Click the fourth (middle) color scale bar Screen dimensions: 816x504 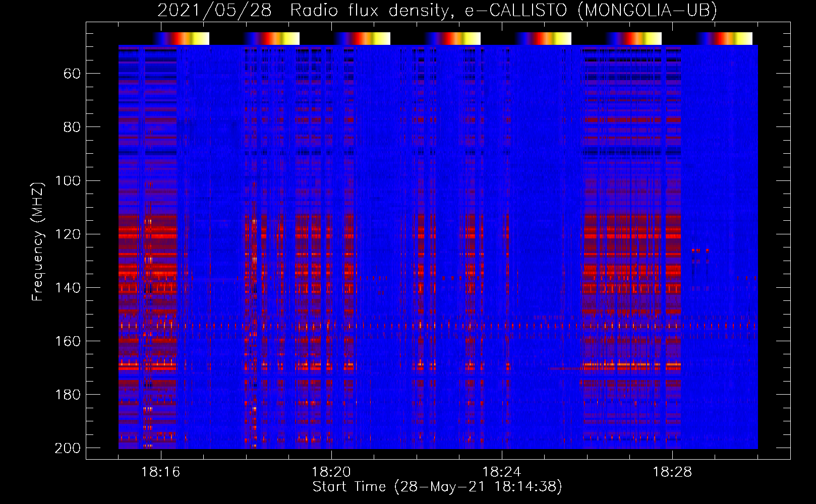[x=452, y=38]
